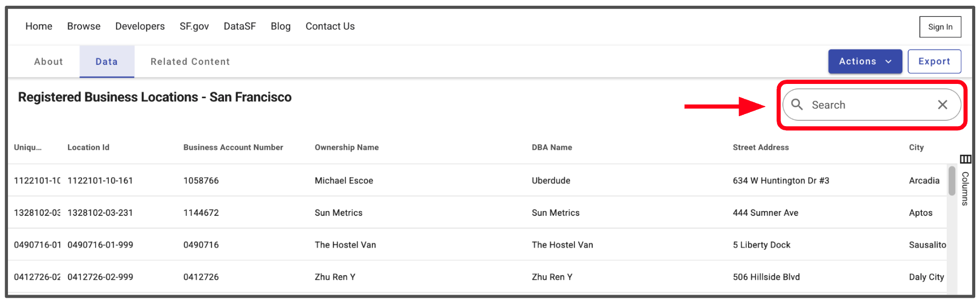Image resolution: width=980 pixels, height=303 pixels.
Task: Open the Related Content tab
Action: point(190,62)
